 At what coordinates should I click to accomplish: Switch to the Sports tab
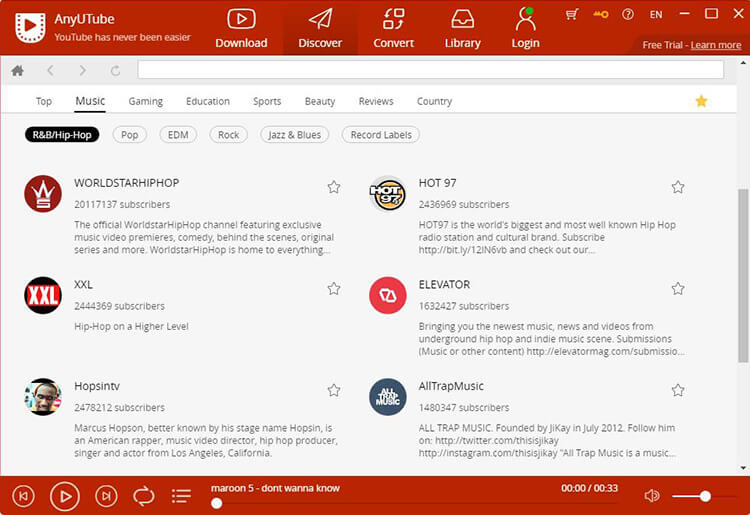[267, 101]
